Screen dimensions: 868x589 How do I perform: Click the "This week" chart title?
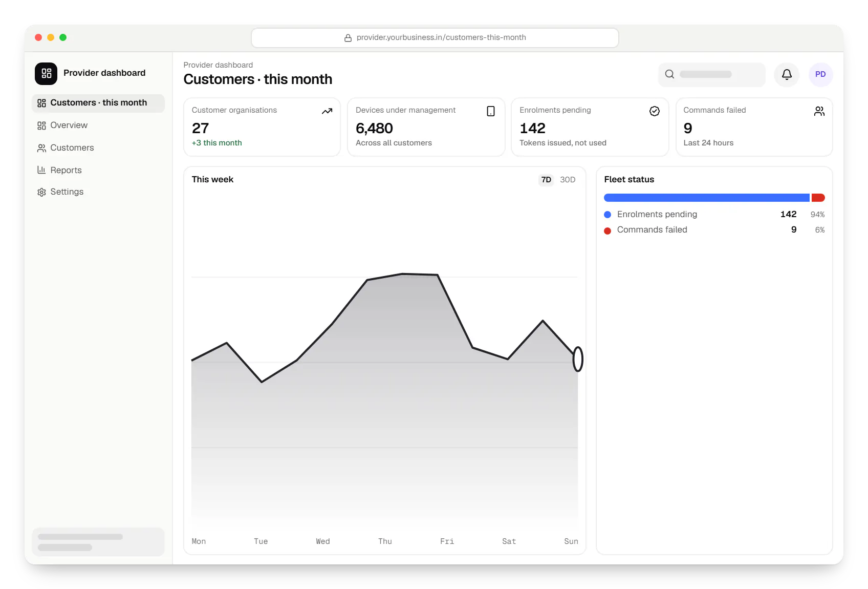tap(212, 179)
